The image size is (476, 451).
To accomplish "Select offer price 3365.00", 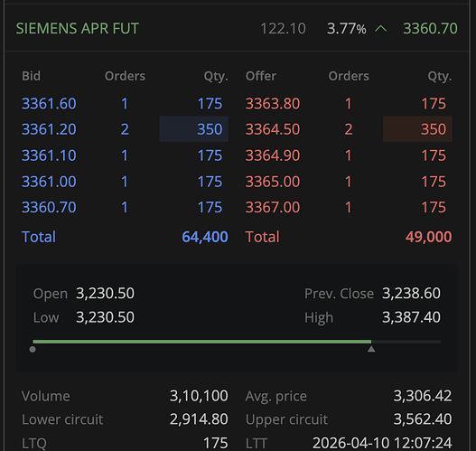I will (x=273, y=182).
